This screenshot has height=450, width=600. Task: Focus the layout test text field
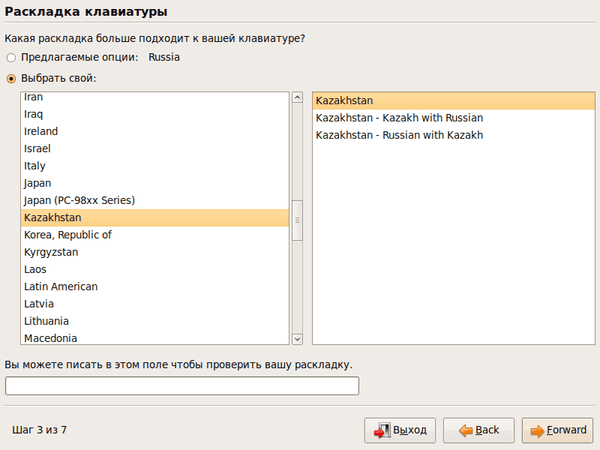(182, 386)
